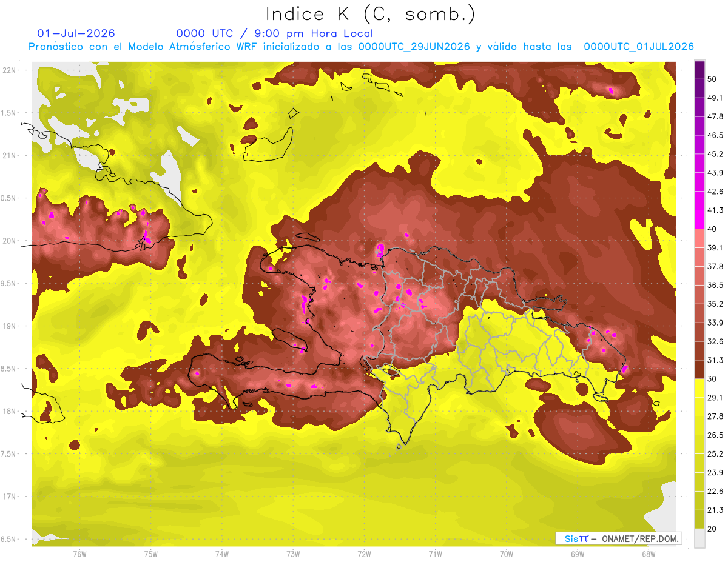Click the color scale value "29.1"
The width and height of the screenshot is (728, 562).
click(715, 398)
